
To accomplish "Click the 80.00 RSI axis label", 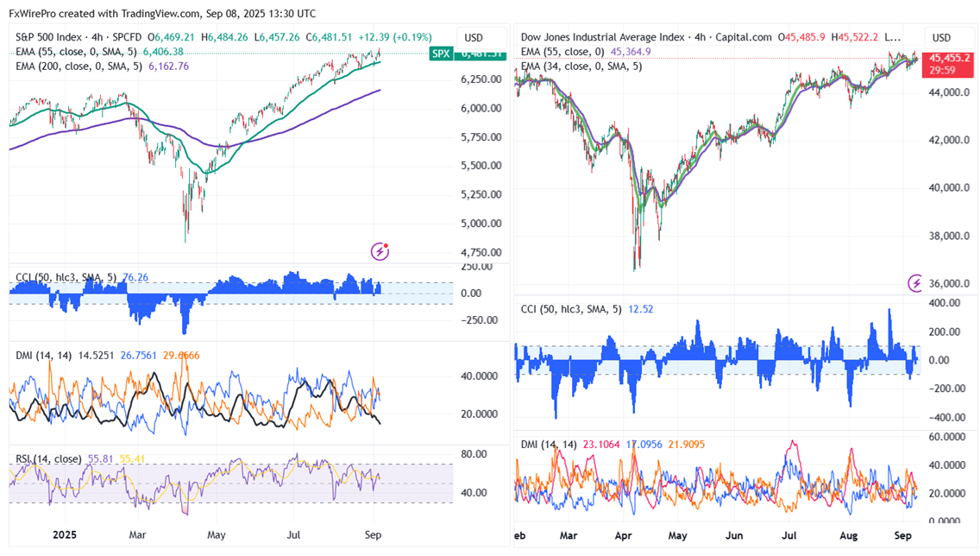I will (x=474, y=454).
